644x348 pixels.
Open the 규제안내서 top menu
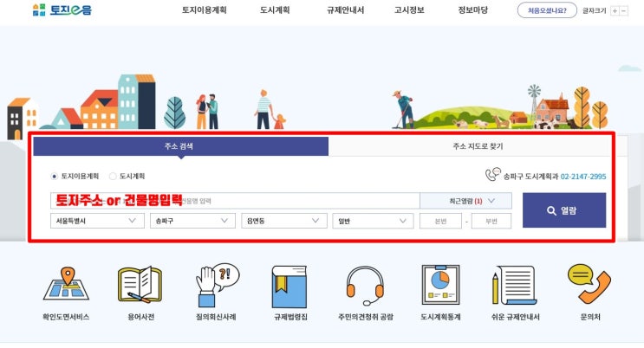coord(346,10)
